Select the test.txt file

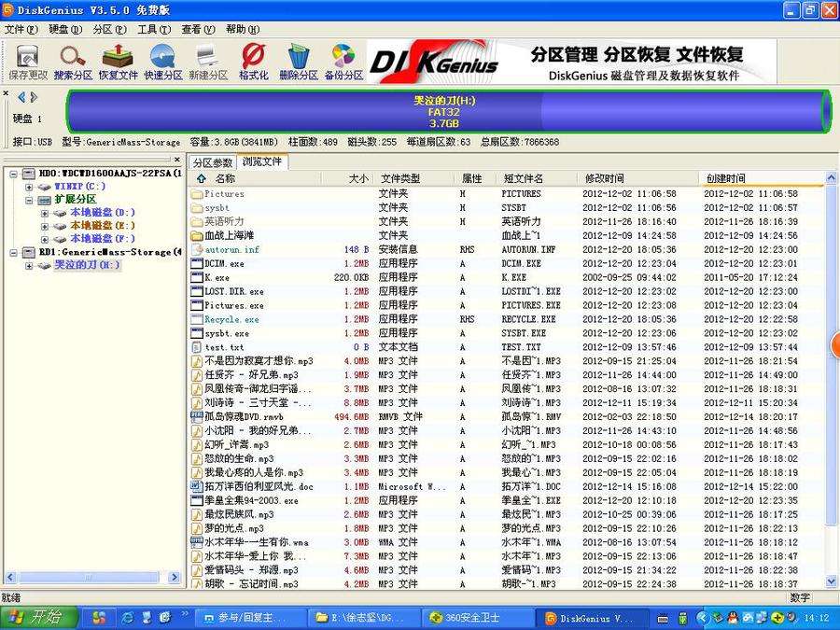pyautogui.click(x=224, y=346)
